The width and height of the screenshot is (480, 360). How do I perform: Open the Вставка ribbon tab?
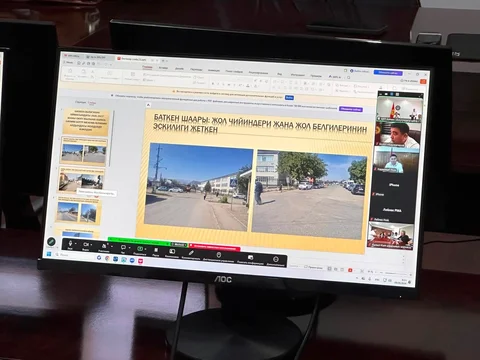coord(163,68)
